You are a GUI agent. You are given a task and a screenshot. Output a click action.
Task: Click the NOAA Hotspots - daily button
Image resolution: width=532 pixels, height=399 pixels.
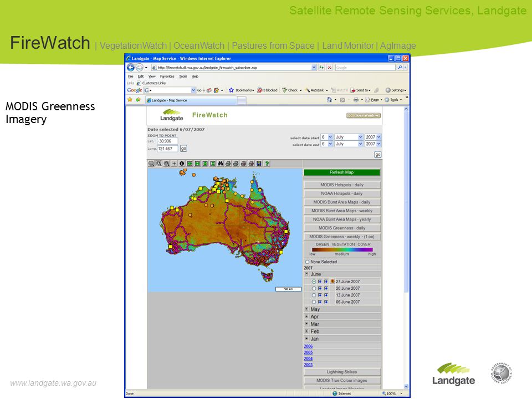tap(342, 193)
